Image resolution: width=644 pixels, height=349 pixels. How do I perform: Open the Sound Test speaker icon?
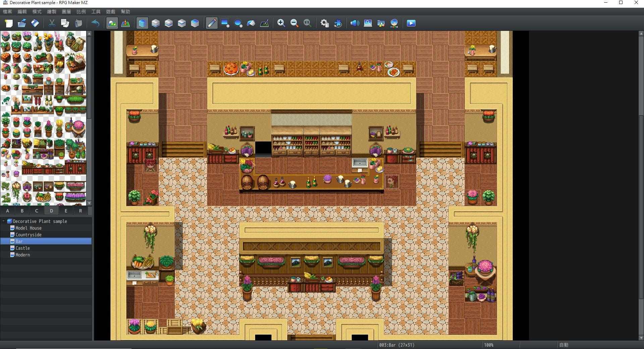[x=355, y=23]
